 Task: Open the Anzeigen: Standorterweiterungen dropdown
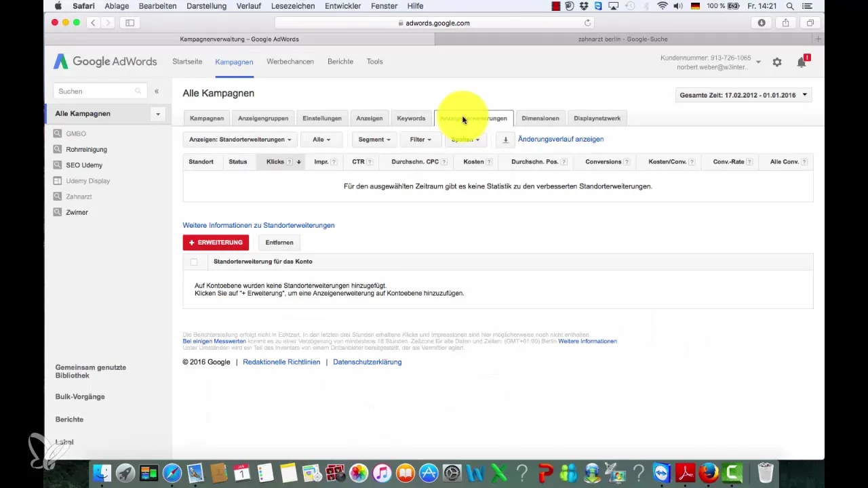coord(240,140)
